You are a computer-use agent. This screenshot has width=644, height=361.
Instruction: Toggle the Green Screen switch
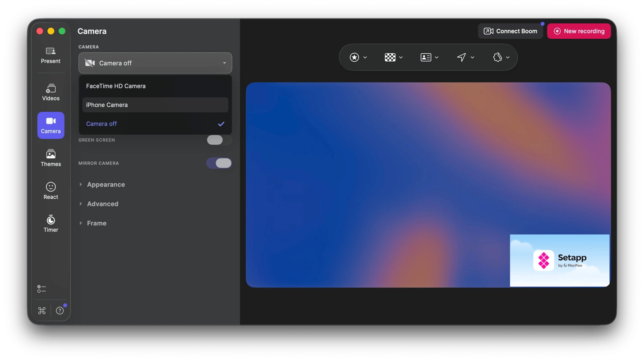pyautogui.click(x=219, y=140)
